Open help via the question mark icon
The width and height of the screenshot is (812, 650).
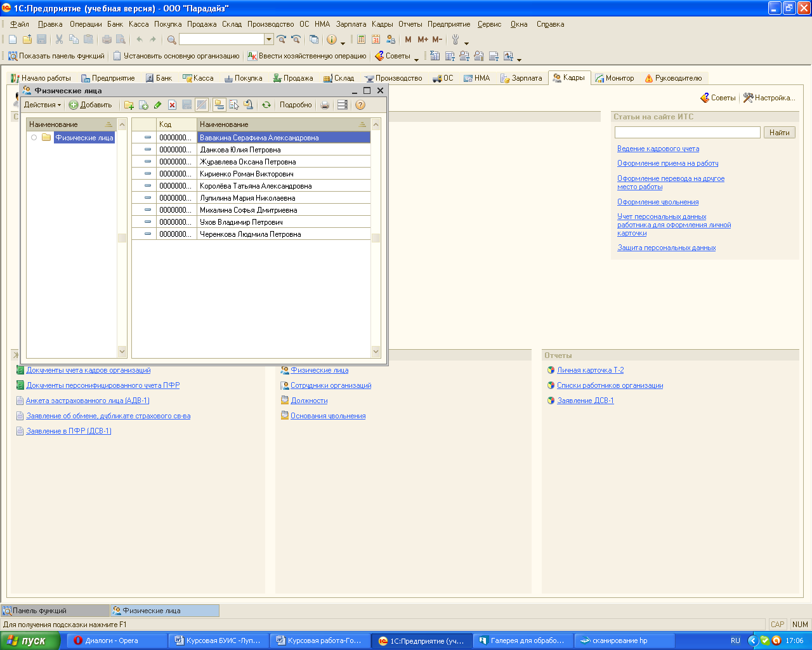pos(360,105)
